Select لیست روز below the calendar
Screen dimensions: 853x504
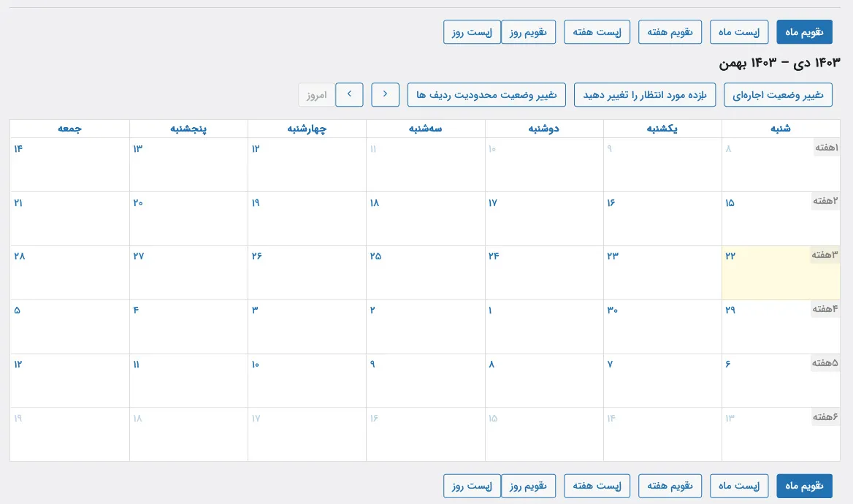pos(473,486)
